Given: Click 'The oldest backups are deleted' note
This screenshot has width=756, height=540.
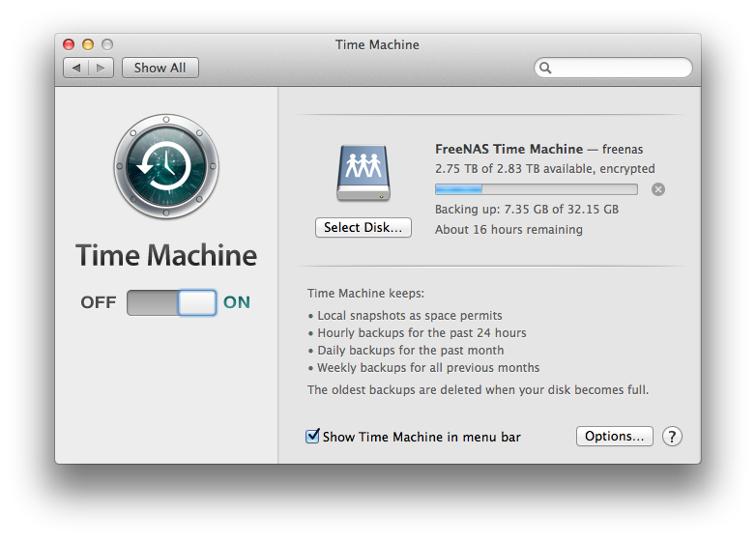Looking at the screenshot, I should click(478, 389).
